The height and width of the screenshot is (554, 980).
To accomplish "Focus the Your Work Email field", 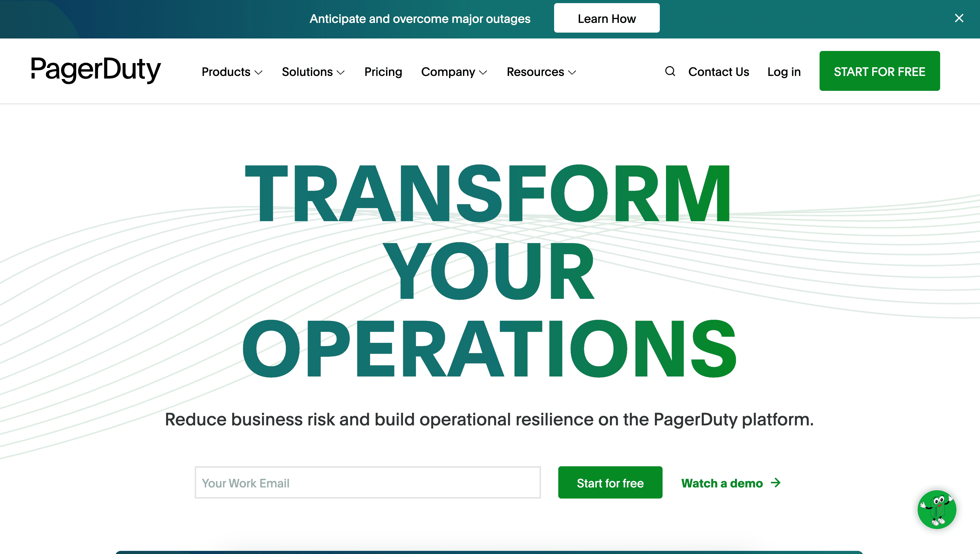I will coord(368,483).
